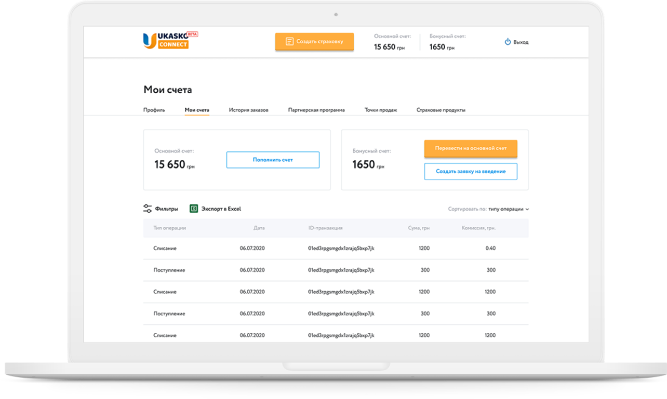Click the UKASKO Connect logo
Screen dimensions: 667x399
(x=170, y=40)
